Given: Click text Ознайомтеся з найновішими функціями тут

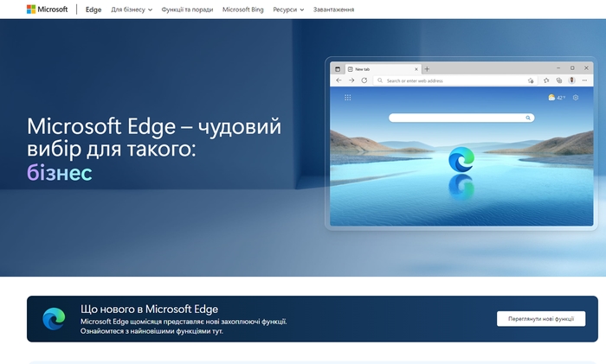Looking at the screenshot, I should click(151, 331).
